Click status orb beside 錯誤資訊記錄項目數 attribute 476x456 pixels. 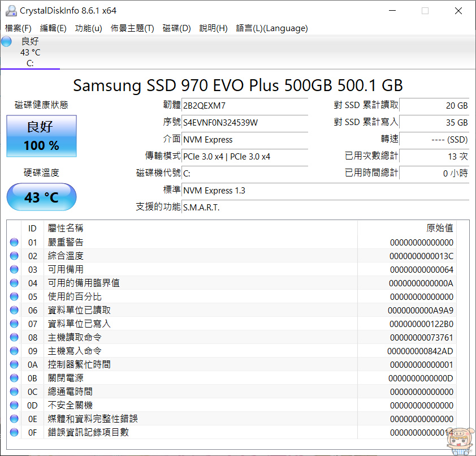(14, 432)
